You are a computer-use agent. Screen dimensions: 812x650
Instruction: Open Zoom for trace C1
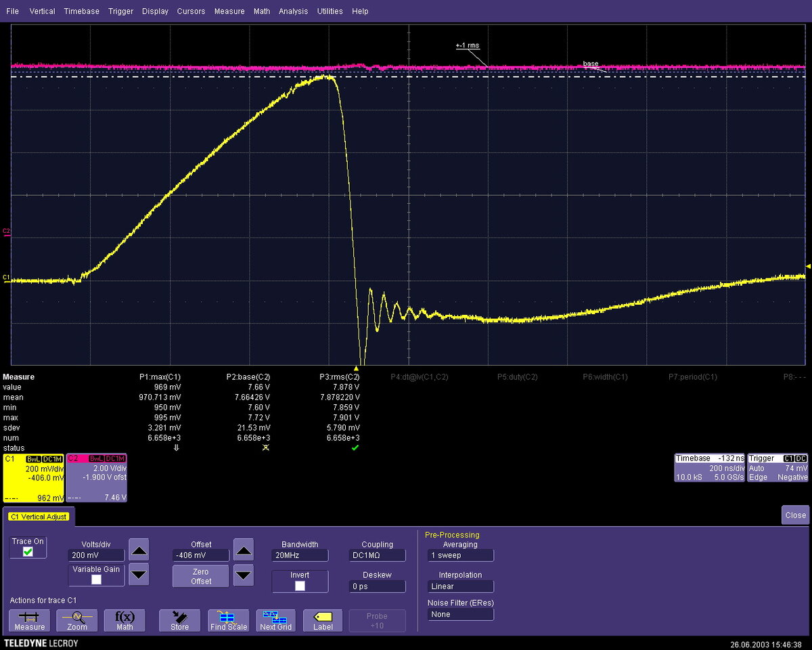tap(77, 620)
